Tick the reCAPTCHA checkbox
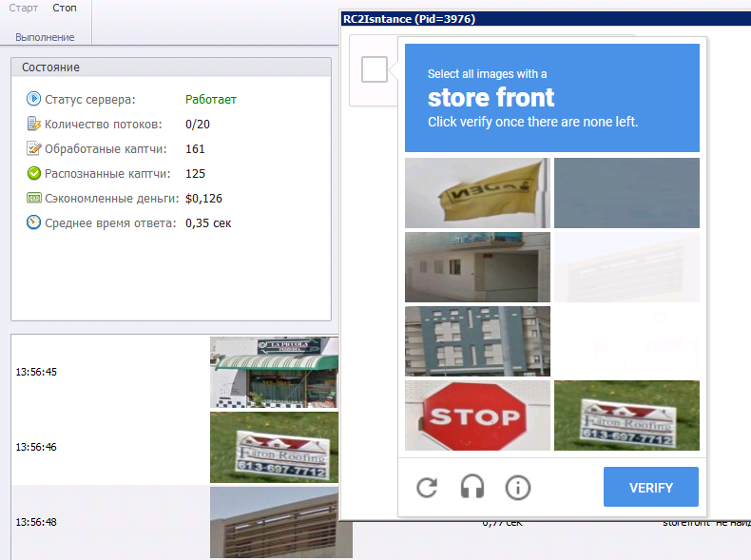Viewport: 751px width, 560px height. (x=374, y=69)
